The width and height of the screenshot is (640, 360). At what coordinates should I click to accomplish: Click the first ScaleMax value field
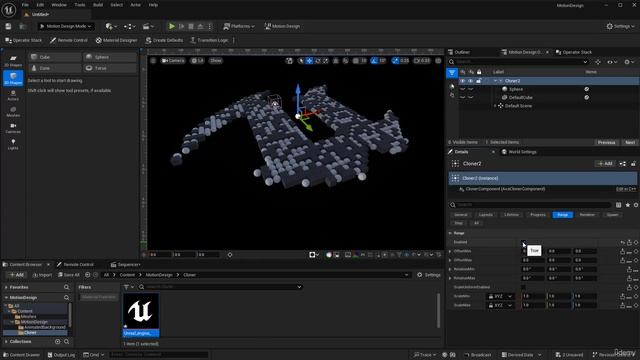point(533,305)
